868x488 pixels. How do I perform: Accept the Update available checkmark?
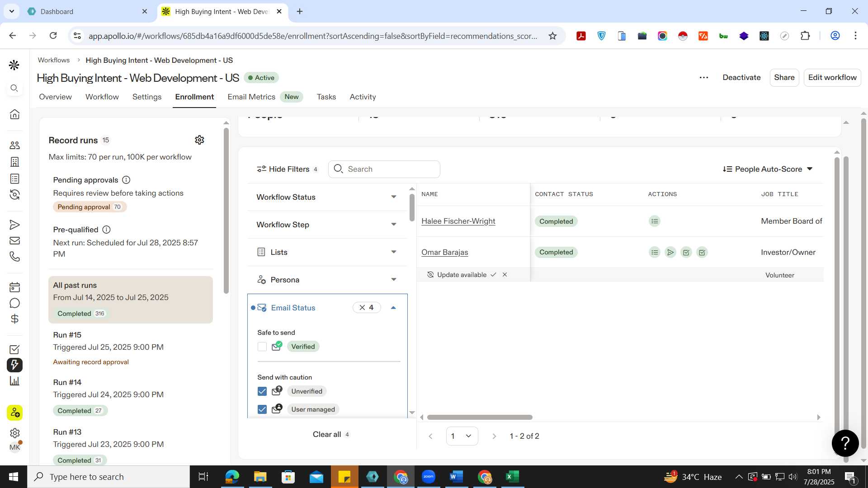click(493, 275)
